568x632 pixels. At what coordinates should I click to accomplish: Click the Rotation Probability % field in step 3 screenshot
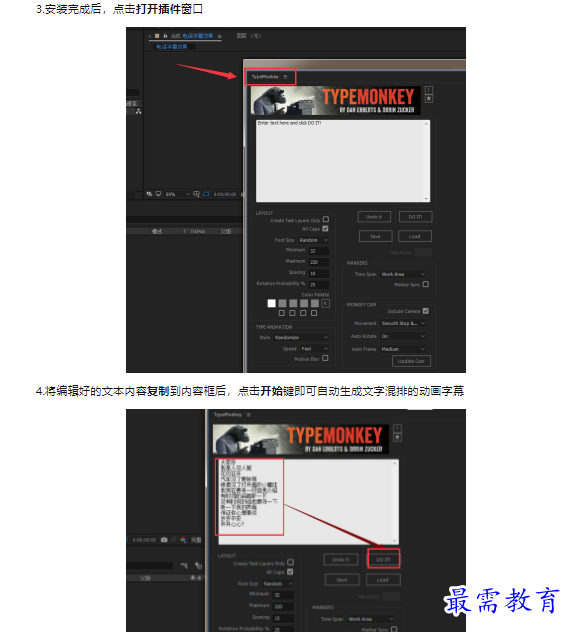point(319,285)
